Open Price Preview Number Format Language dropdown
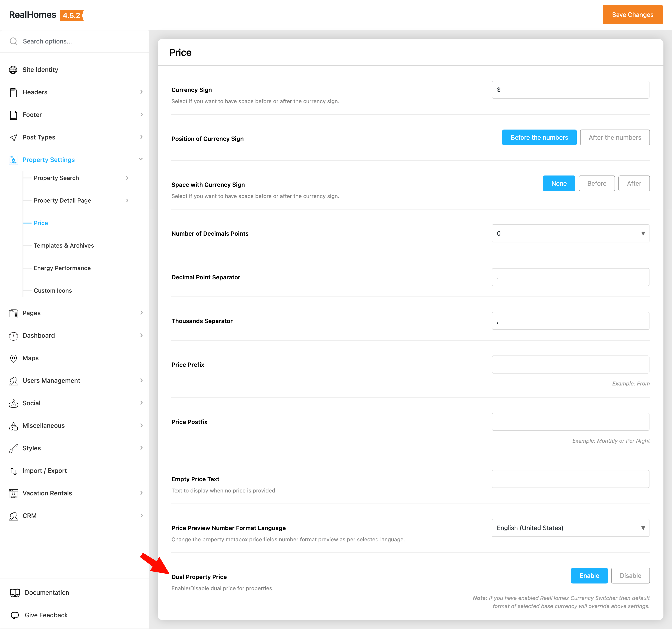 570,528
